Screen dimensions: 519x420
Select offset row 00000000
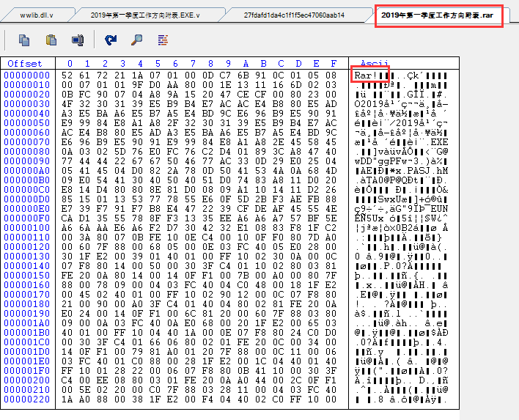pos(27,75)
